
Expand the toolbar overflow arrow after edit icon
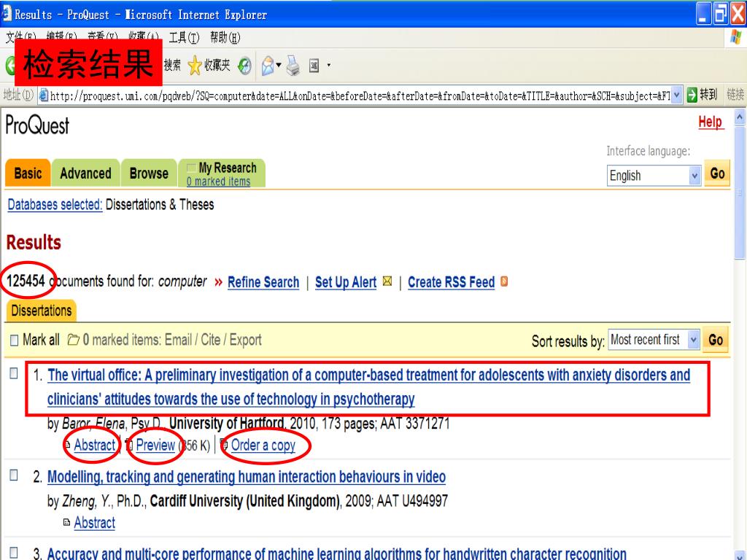pos(329,65)
